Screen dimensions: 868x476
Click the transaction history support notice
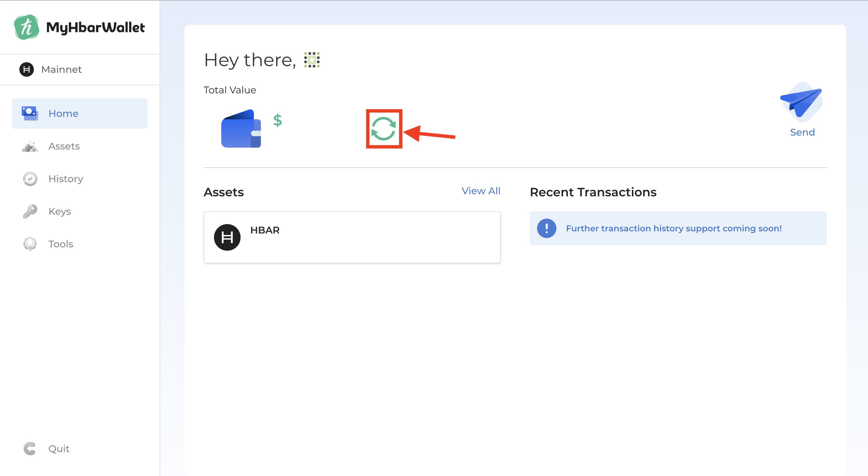point(673,228)
